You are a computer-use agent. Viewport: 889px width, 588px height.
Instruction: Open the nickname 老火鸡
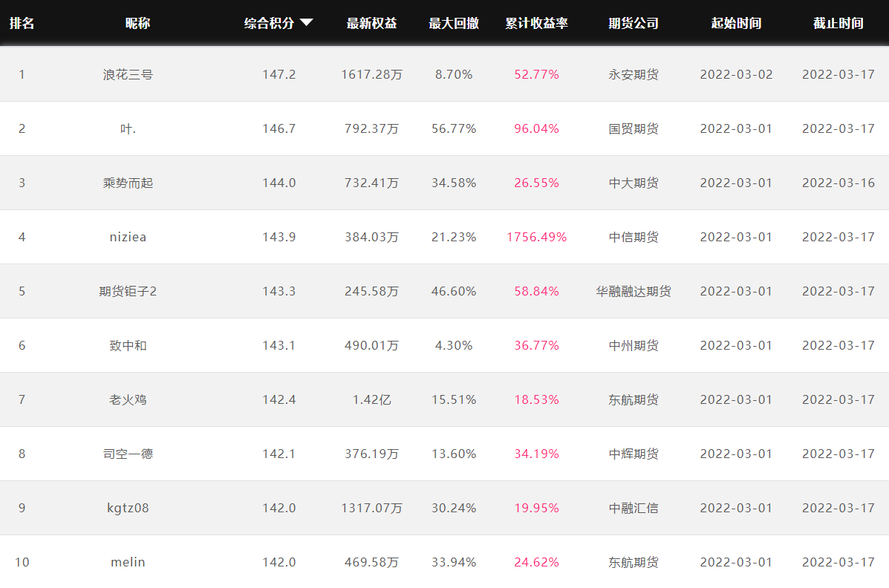pyautogui.click(x=128, y=399)
